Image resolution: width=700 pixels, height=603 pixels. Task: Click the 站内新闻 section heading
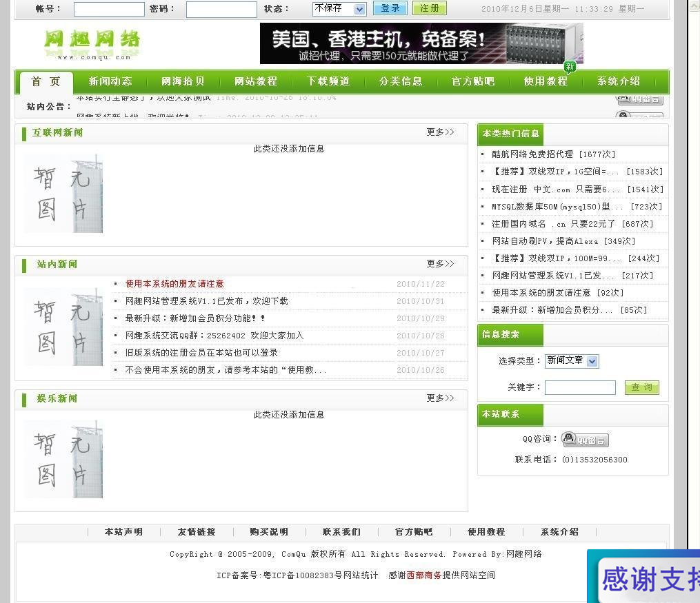[57, 264]
